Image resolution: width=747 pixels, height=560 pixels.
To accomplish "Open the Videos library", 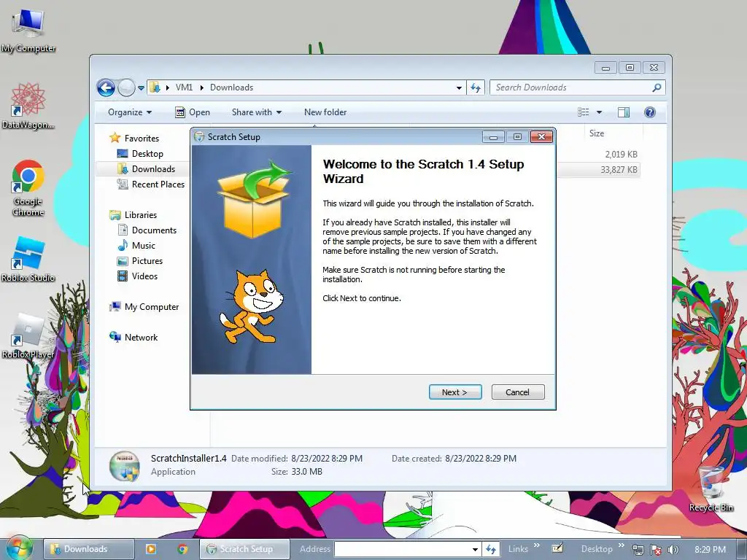I will pos(144,276).
